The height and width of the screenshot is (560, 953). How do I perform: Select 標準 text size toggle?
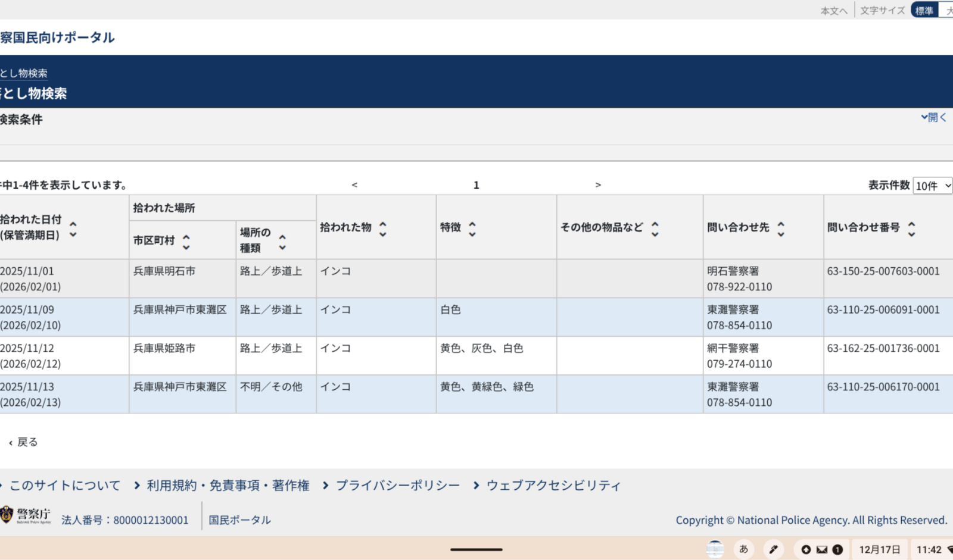924,11
